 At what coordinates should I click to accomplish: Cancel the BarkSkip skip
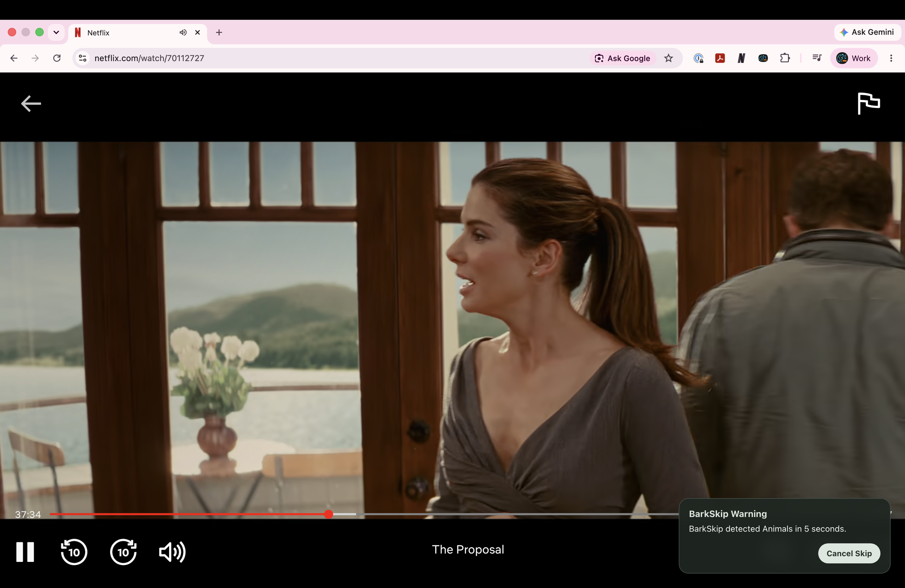[849, 553]
